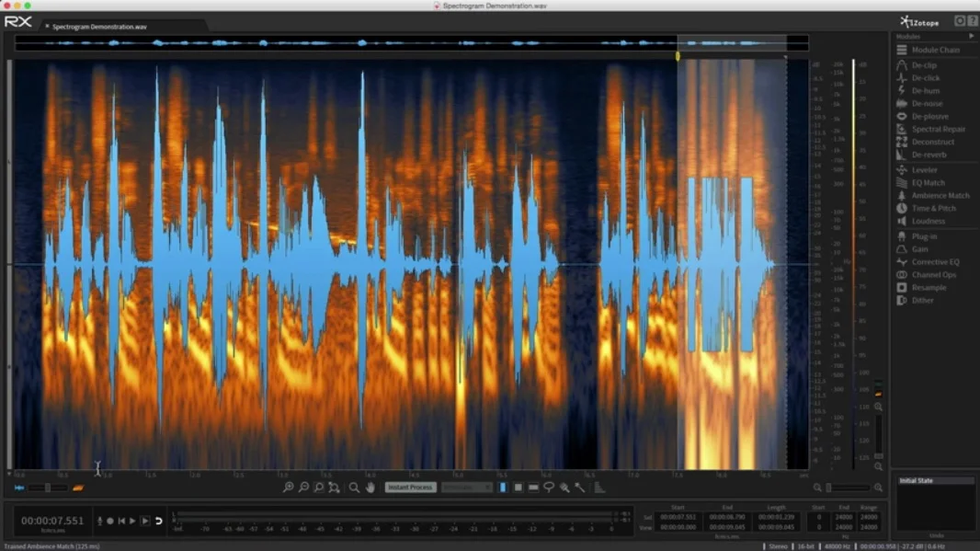Activate the Grab hand tool
Viewport: 980px width, 551px height.
[x=370, y=488]
